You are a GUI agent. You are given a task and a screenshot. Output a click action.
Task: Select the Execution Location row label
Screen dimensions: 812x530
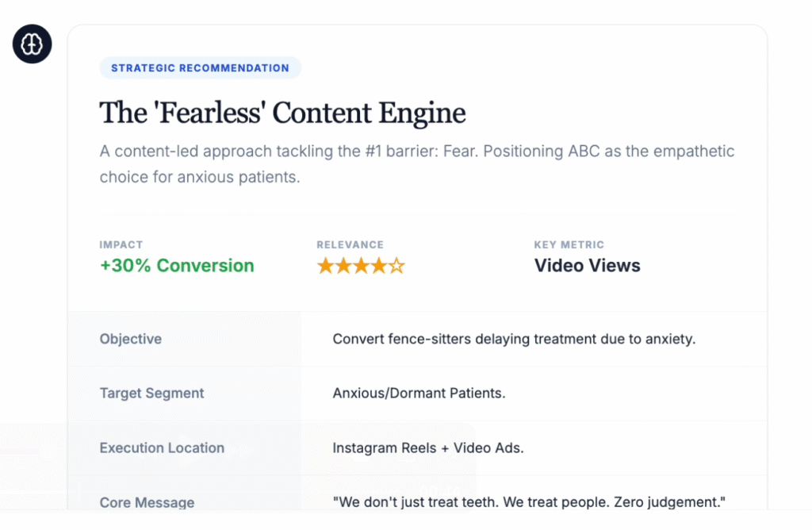coord(162,447)
